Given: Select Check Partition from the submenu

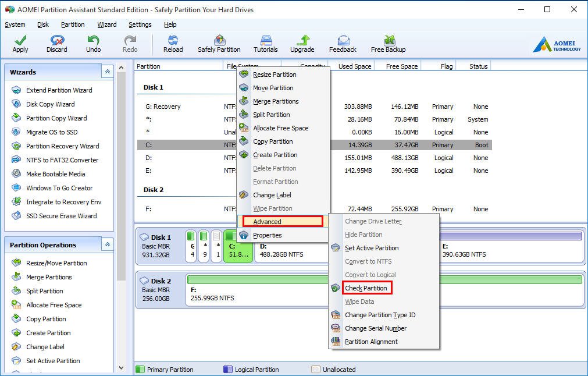Looking at the screenshot, I should coord(367,288).
